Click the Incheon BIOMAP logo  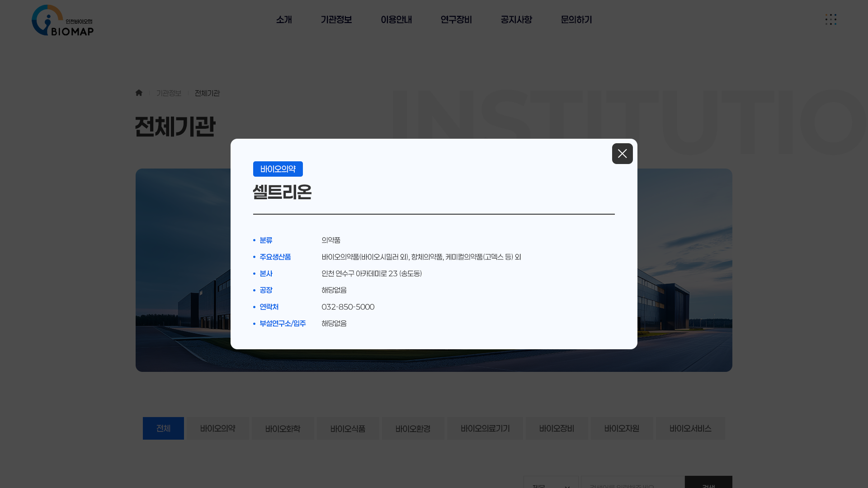tap(62, 20)
